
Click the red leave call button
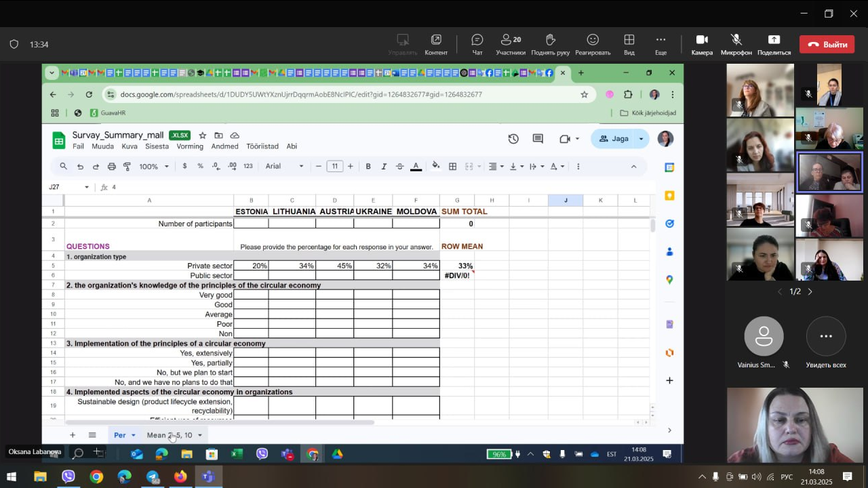pos(827,45)
